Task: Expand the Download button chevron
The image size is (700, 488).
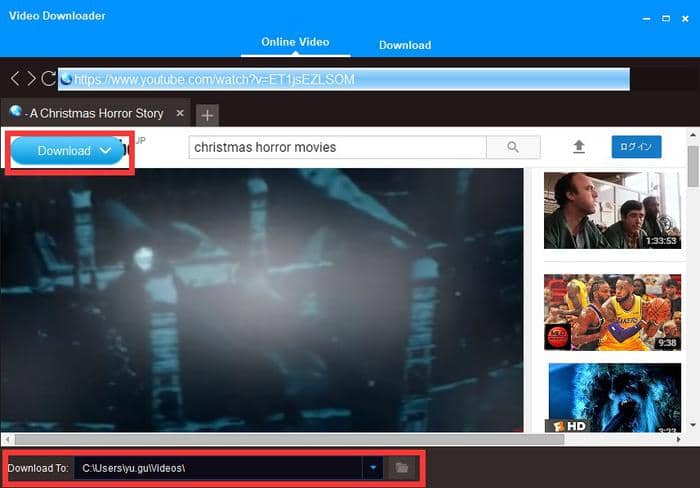Action: pos(105,151)
